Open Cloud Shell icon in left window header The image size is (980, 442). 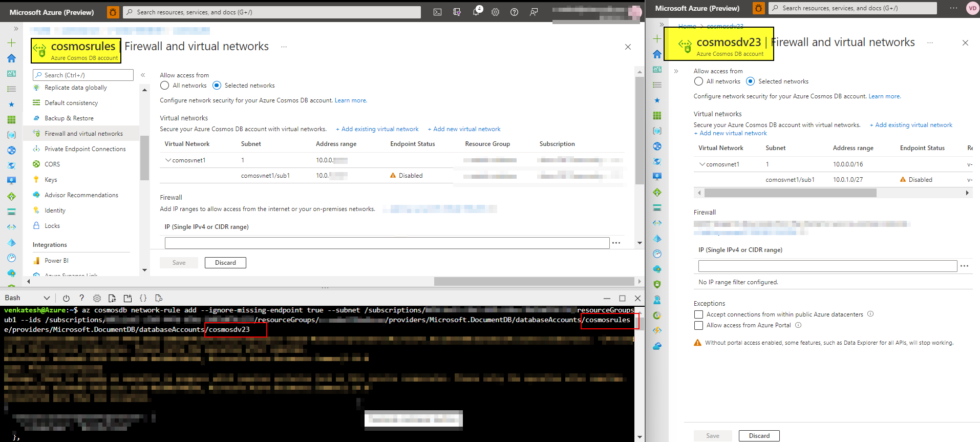coord(437,12)
